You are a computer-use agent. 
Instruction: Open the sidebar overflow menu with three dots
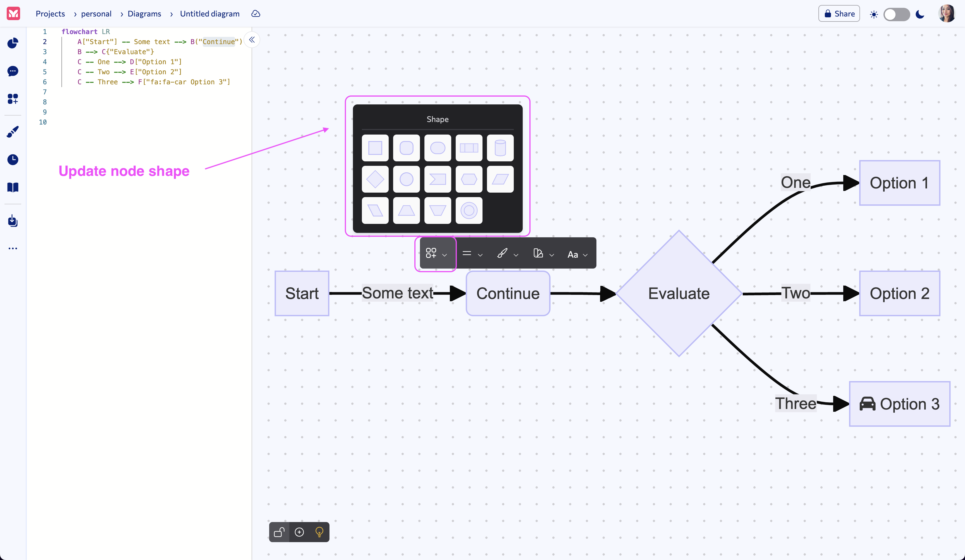13,248
